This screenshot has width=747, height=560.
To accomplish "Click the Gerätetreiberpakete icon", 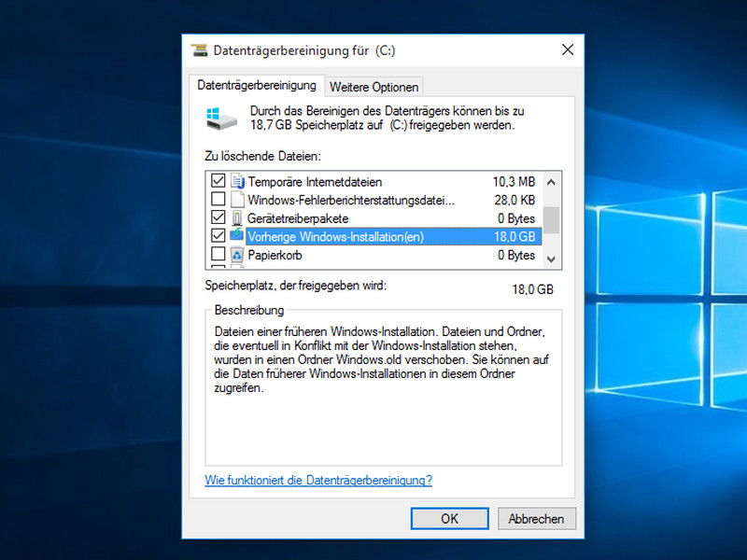I will [237, 218].
